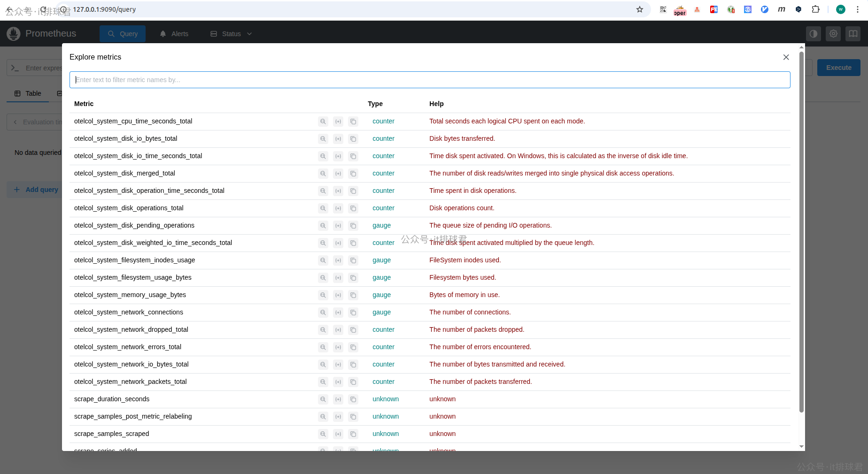Query otelcol_system_disk_weighted_io_time_seconds_total via magnifier

[x=323, y=243]
